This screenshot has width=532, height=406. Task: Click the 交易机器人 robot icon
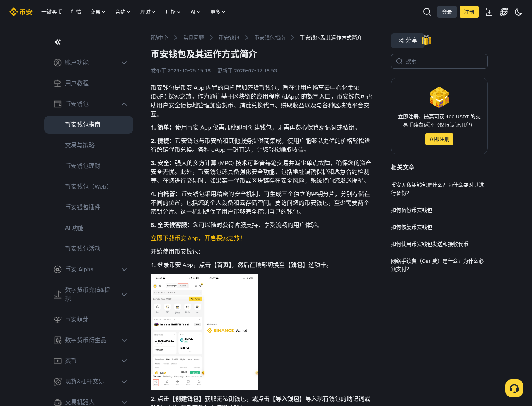[x=58, y=402]
